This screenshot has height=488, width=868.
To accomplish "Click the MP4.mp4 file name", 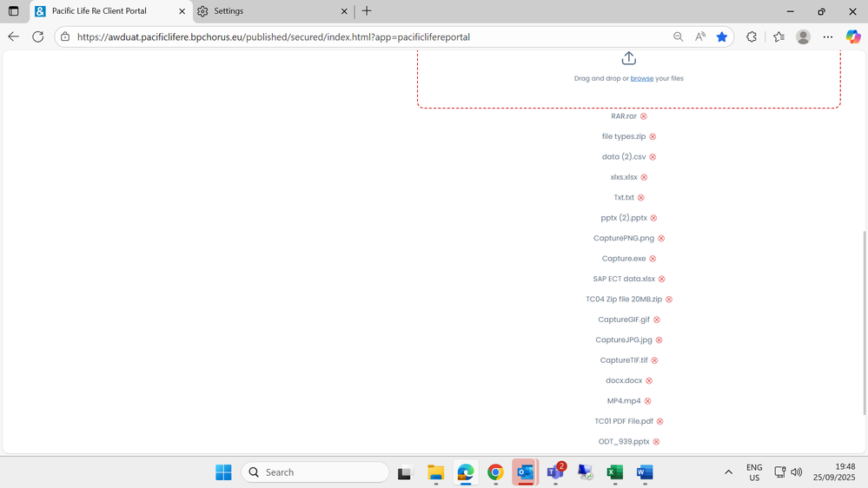I will pos(624,401).
